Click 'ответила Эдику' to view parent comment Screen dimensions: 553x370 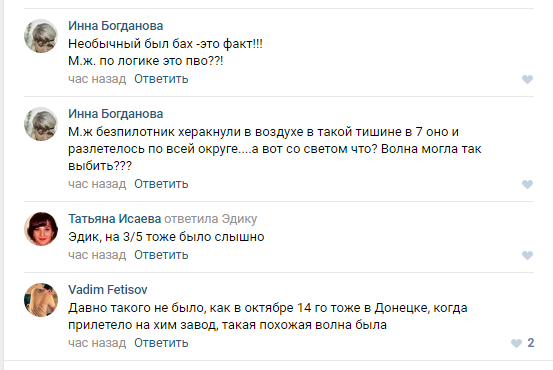click(x=211, y=219)
